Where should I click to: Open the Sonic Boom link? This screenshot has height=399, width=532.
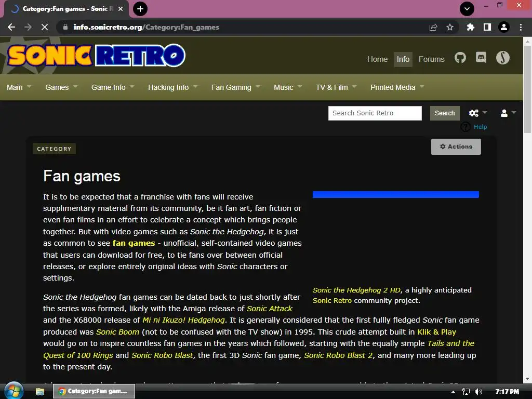click(x=118, y=332)
